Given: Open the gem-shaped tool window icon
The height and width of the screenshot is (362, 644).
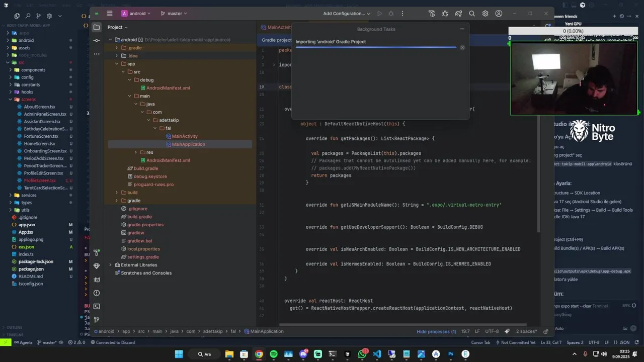Looking at the screenshot, I should point(97,266).
